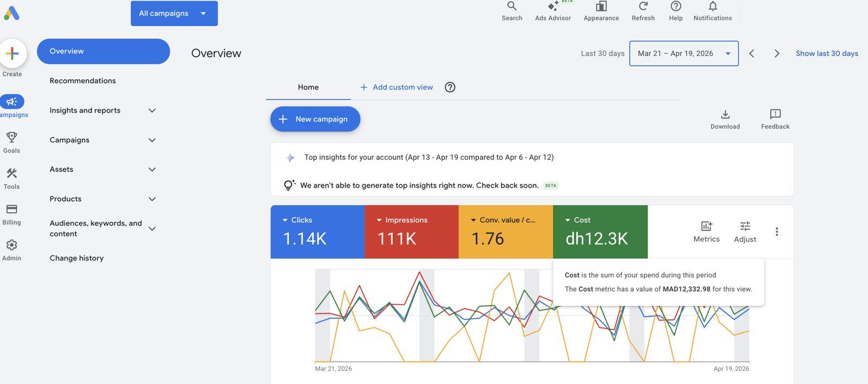868x384 pixels.
Task: Select the green Cost metric card
Action: pos(600,232)
